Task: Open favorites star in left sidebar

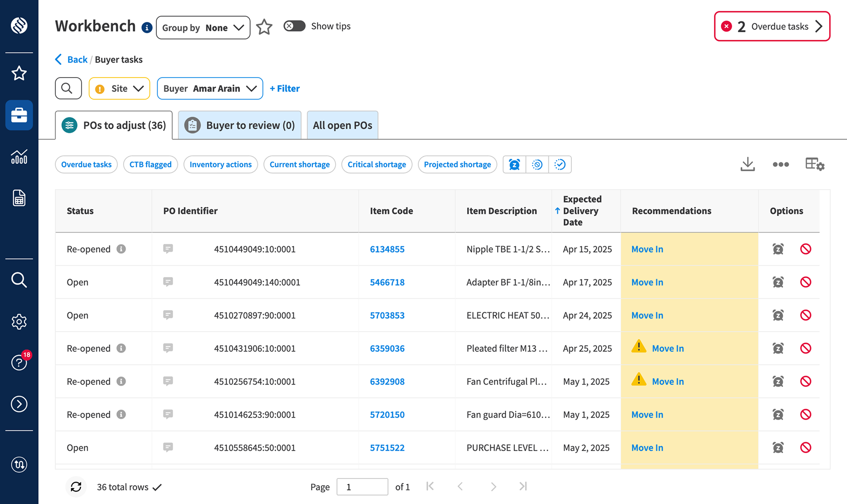Action: pyautogui.click(x=19, y=73)
